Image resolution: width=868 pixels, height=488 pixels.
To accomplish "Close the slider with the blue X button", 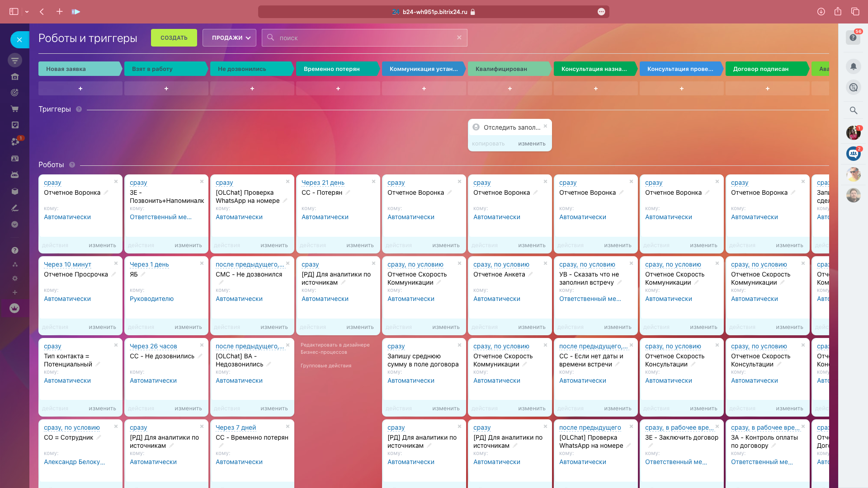I will coord(19,40).
